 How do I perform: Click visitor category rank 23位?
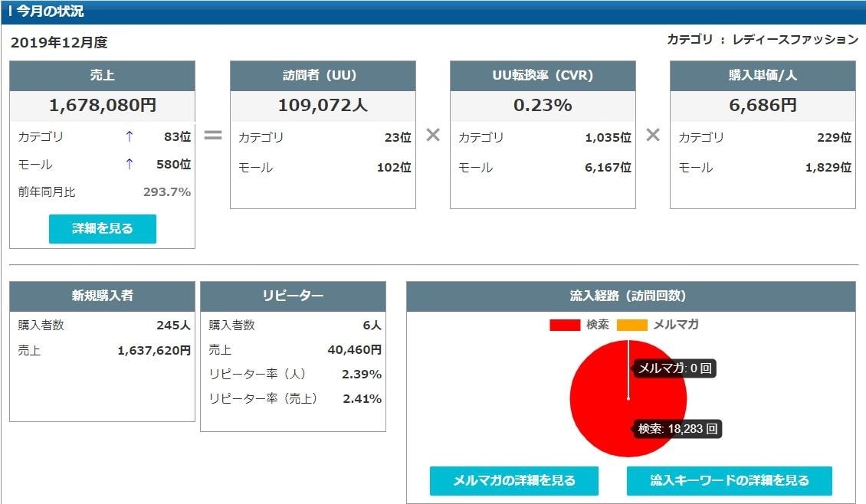point(398,137)
